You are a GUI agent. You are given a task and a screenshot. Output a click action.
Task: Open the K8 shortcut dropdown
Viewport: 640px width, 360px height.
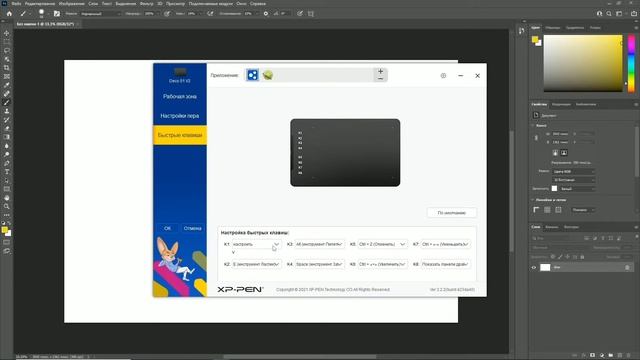[445, 264]
